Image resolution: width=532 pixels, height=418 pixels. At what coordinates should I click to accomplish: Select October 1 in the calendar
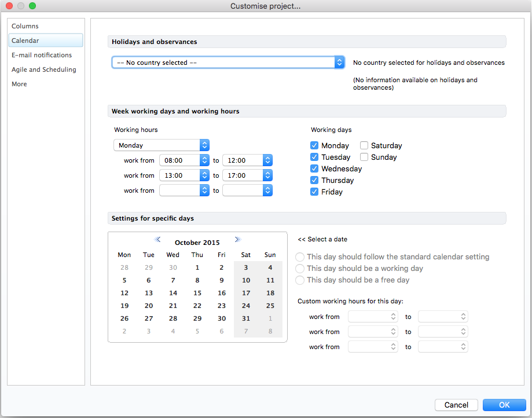tap(197, 267)
